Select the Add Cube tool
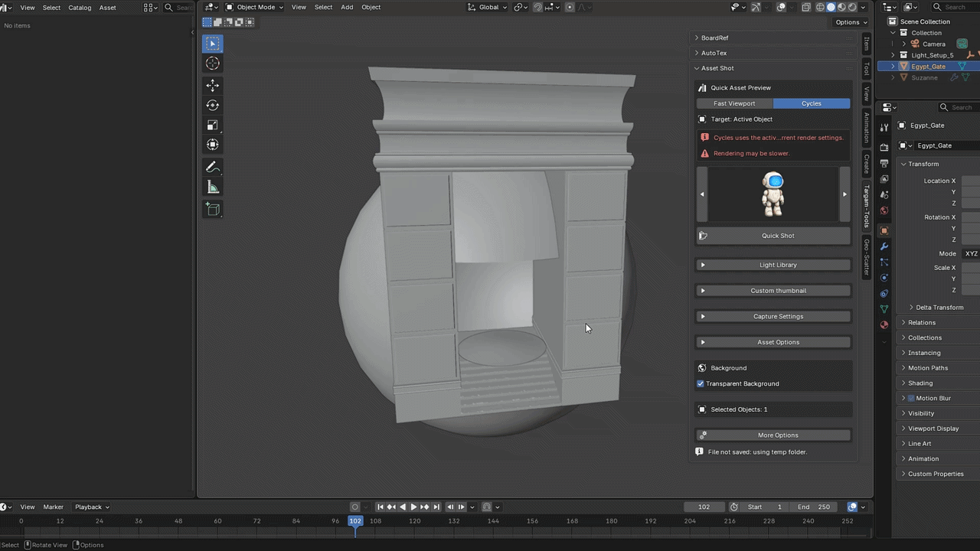980x551 pixels. [213, 209]
